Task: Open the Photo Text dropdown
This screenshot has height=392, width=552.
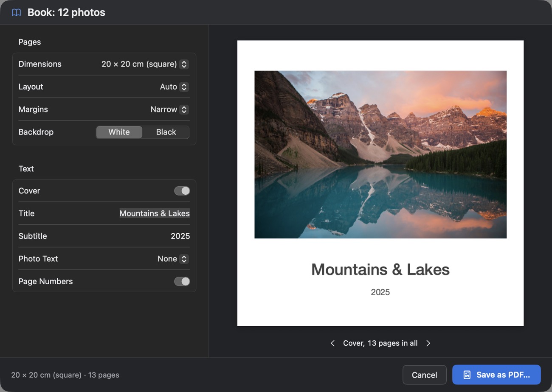Action: [x=173, y=259]
